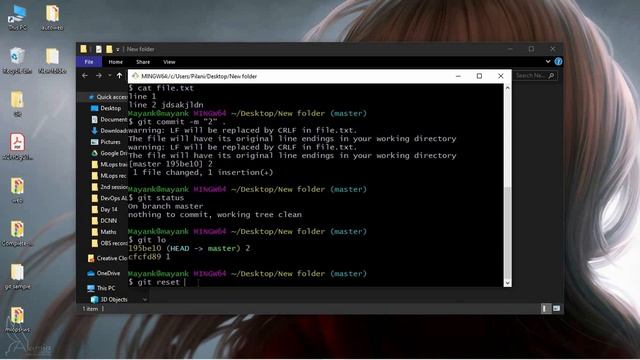Click quick access toolbar new folder icon
Screen dimensions: 640x360
tap(109, 49)
